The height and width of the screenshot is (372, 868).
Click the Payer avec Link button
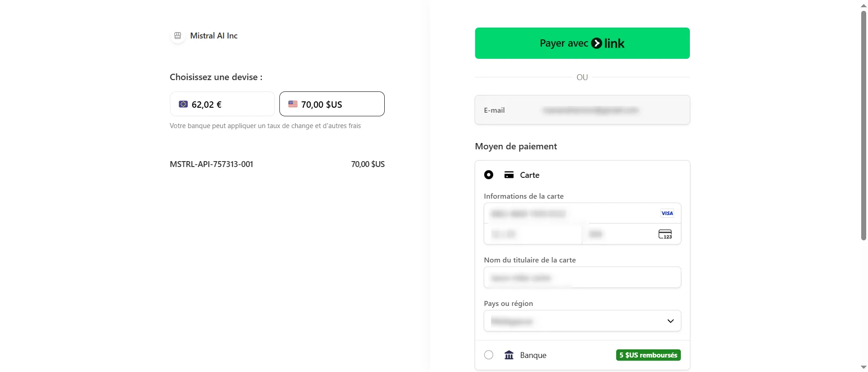(582, 43)
